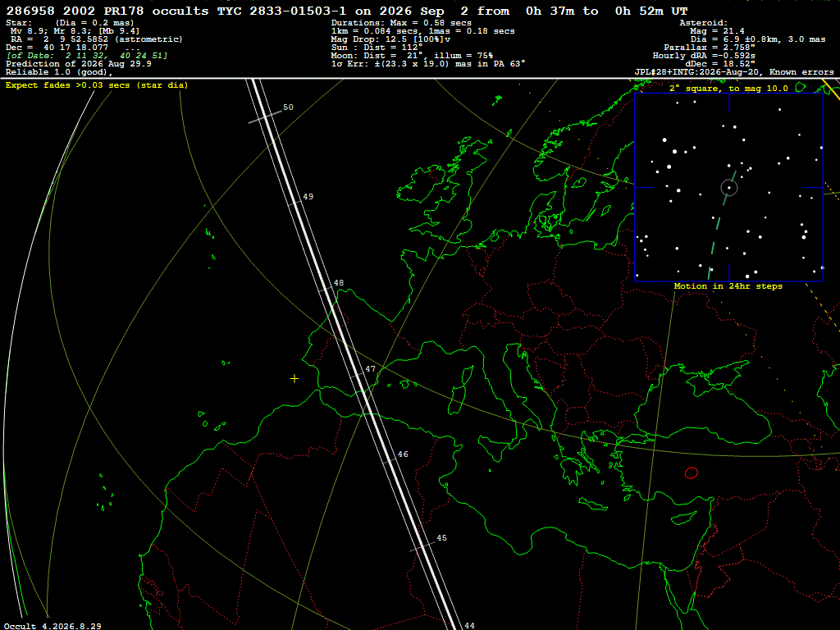Select the time tick labeled 48

click(x=339, y=283)
